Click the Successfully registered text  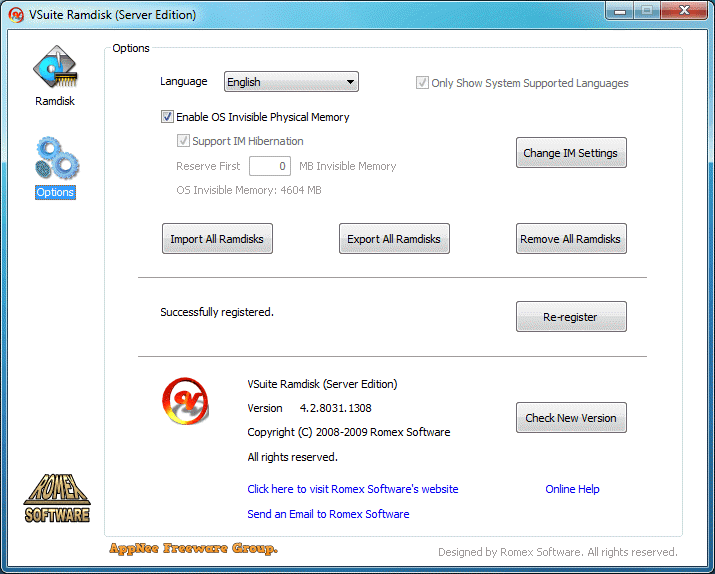217,312
